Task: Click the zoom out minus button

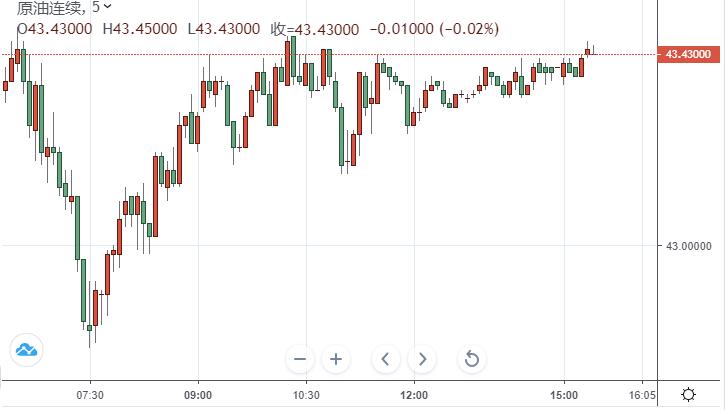Action: 300,359
